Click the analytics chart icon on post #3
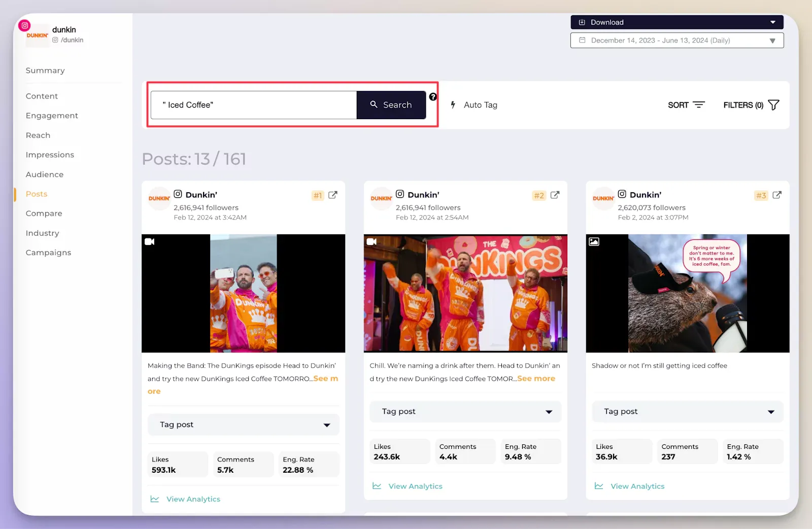This screenshot has height=529, width=812. (x=599, y=486)
